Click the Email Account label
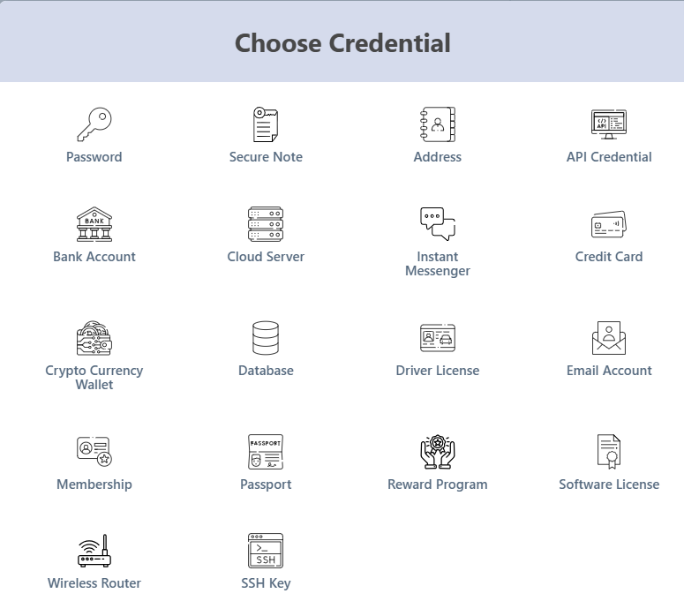 click(609, 371)
